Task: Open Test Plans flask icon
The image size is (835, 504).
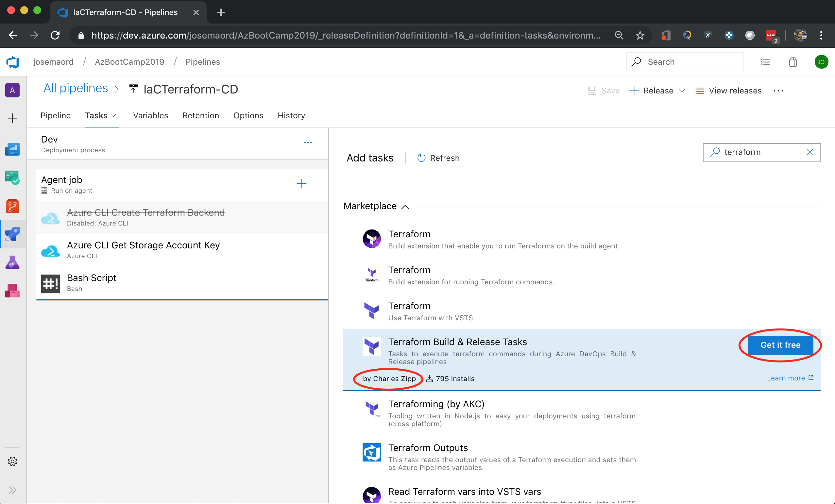Action: tap(12, 262)
